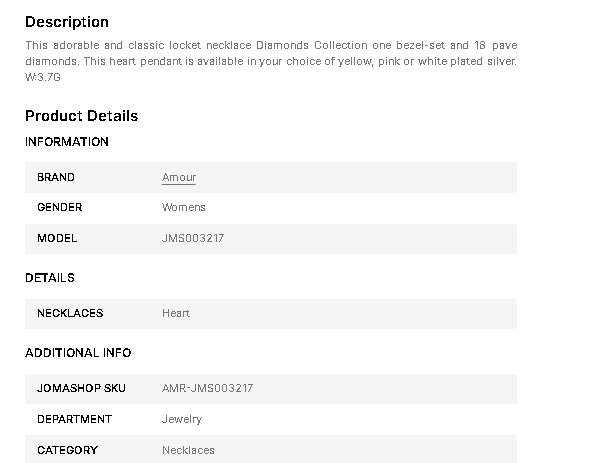The image size is (612, 463).
Task: Click the ADDITIONAL INFO section title
Action: tap(78, 353)
